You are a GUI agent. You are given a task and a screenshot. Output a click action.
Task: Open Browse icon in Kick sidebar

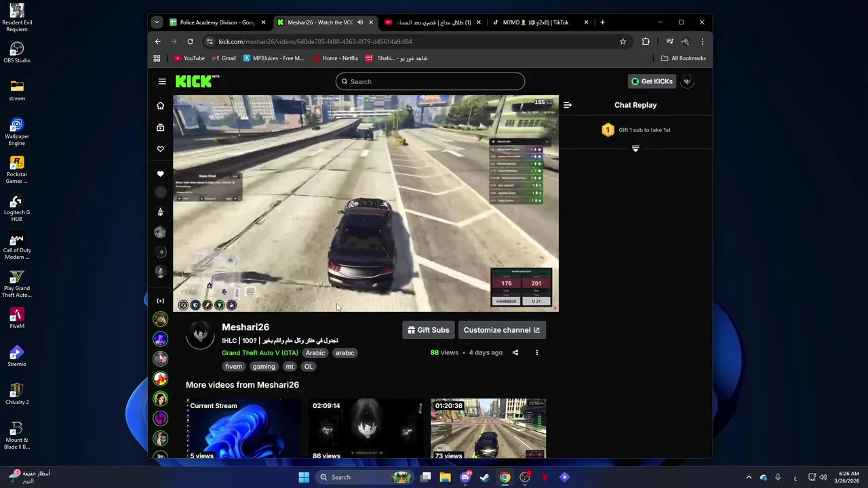(160, 127)
